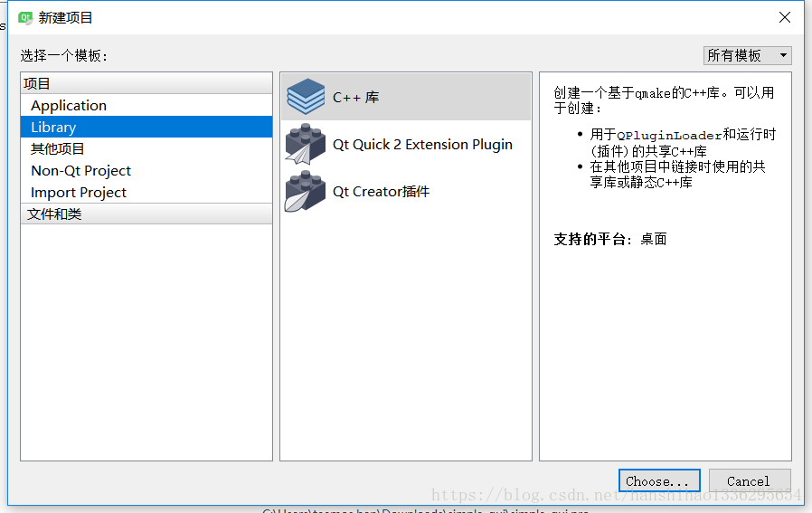Click the 创建一个基于qmake的C++库 description text
Screen dimensions: 812x513
664,100
